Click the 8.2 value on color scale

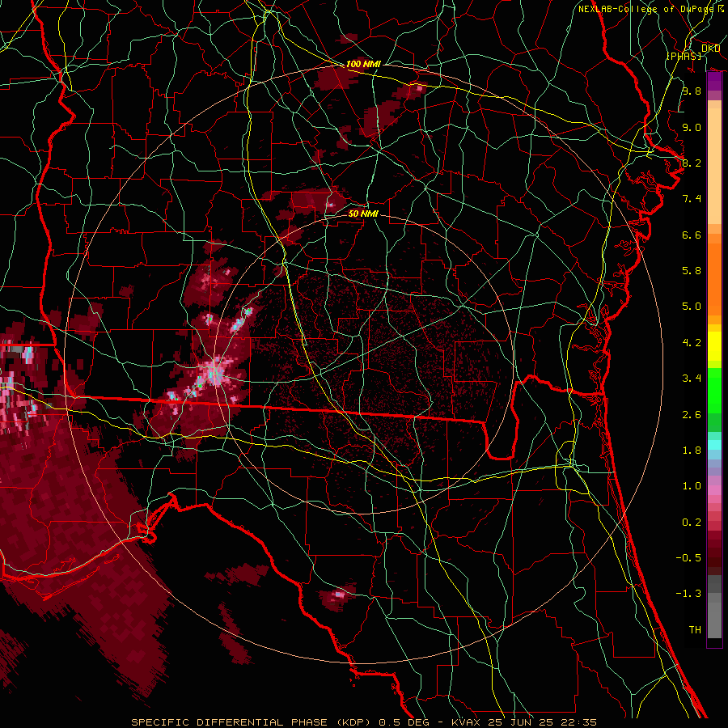tap(692, 163)
